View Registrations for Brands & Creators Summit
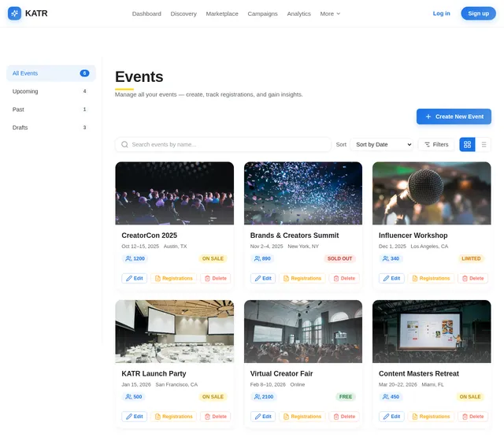Image resolution: width=504 pixels, height=441 pixels. (302, 278)
